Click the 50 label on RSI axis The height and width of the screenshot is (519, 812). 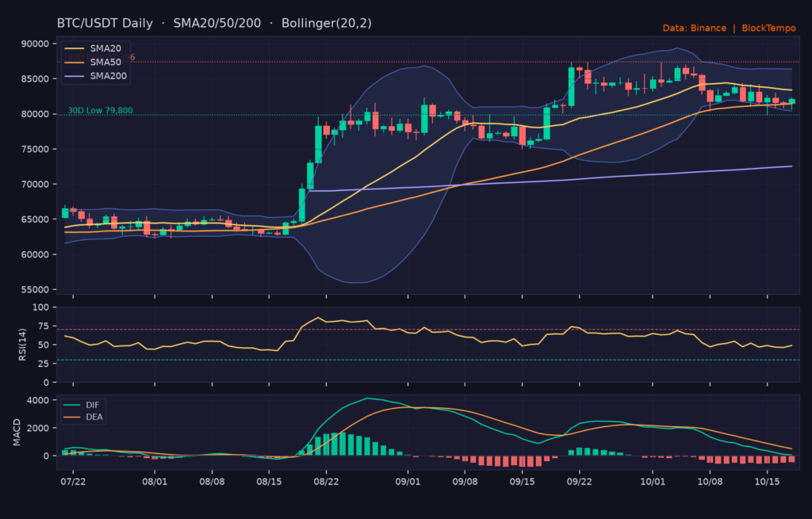coord(44,345)
